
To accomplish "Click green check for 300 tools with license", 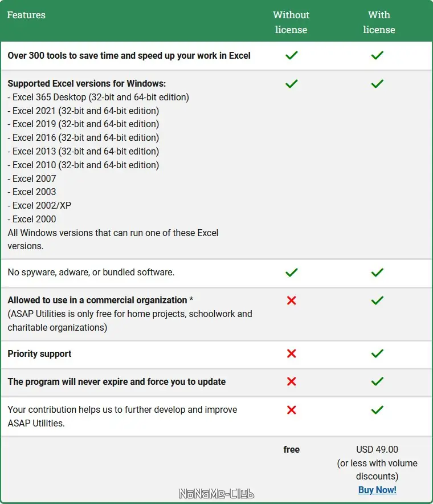I will tap(377, 55).
